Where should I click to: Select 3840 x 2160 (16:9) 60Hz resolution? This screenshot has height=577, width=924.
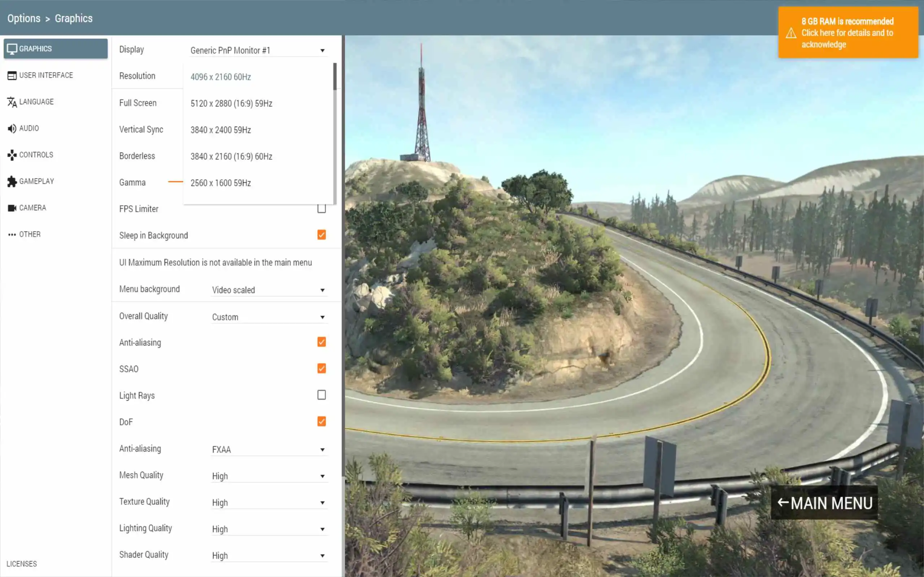tap(231, 157)
